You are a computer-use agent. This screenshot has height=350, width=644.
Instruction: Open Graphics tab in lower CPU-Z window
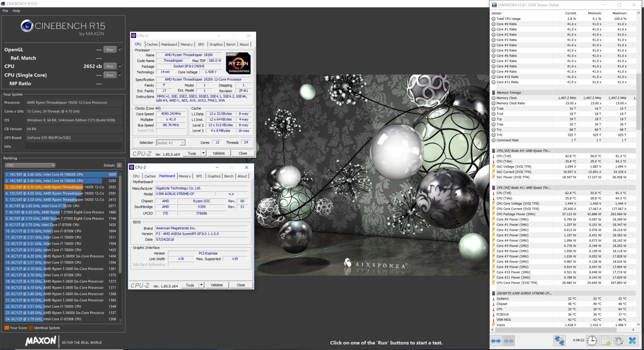214,176
